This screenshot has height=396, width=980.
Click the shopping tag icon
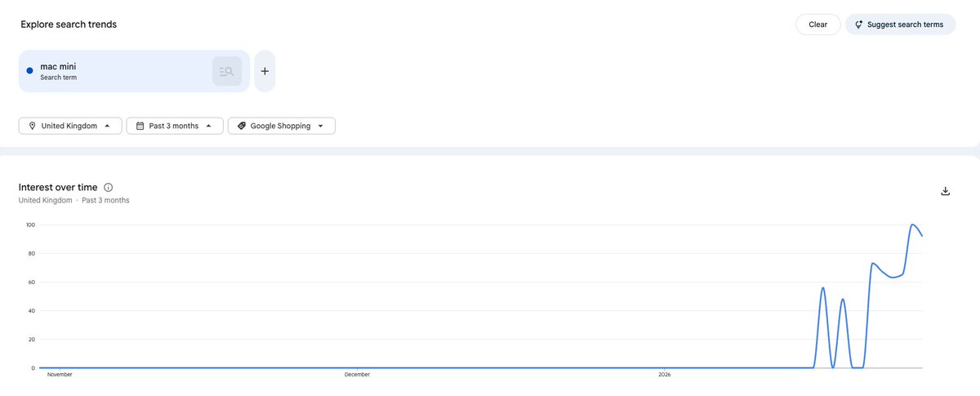[242, 126]
